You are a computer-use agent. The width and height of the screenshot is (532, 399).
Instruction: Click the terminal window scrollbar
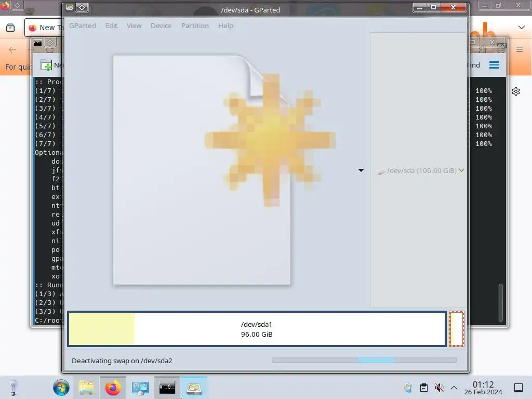point(500,303)
